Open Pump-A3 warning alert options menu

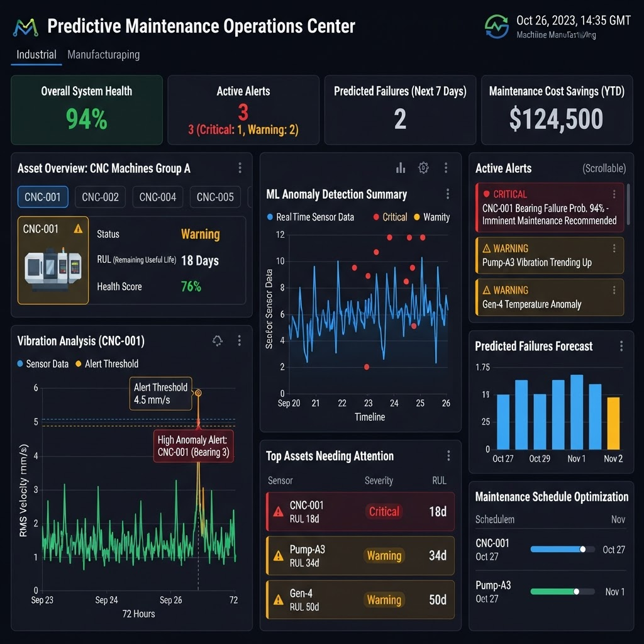pos(614,248)
